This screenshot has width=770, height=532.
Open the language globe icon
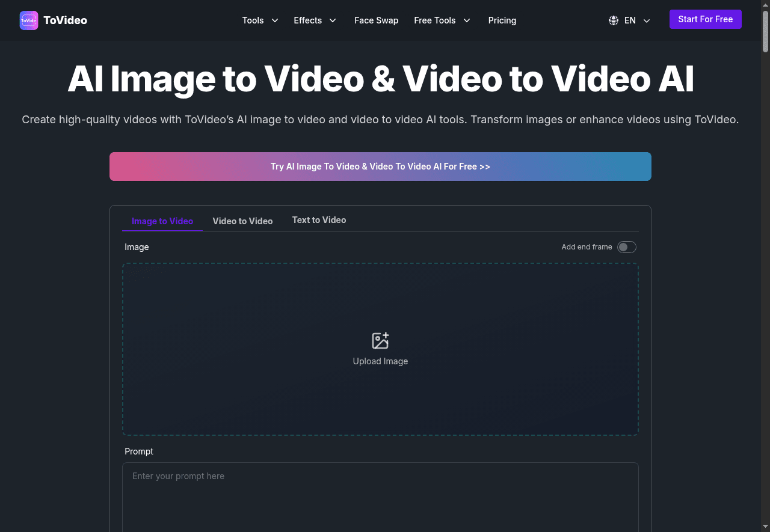(613, 20)
